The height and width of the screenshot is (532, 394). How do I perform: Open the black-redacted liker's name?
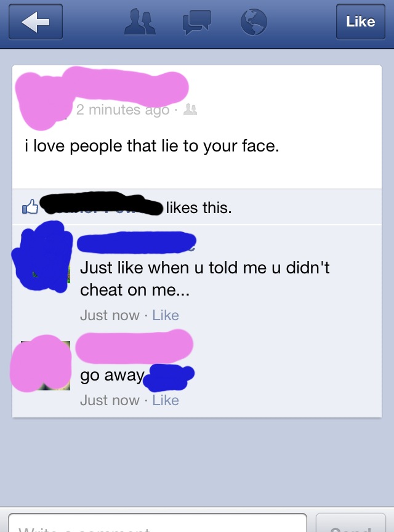(x=101, y=204)
